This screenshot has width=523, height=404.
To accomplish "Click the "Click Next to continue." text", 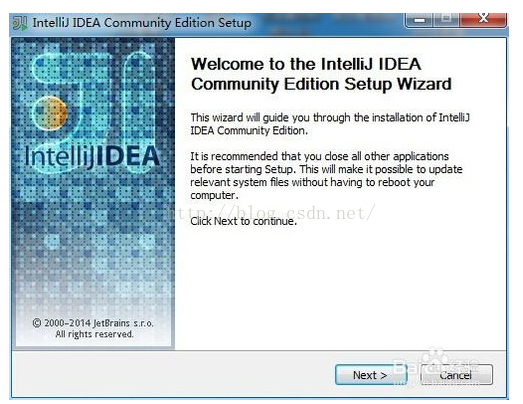I will pyautogui.click(x=243, y=221).
